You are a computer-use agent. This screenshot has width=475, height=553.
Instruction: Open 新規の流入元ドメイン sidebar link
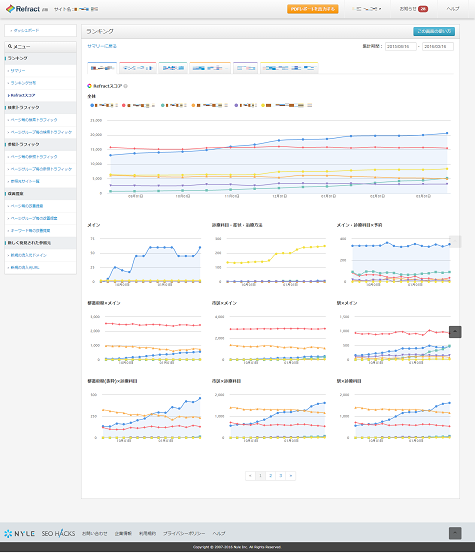pos(28,255)
